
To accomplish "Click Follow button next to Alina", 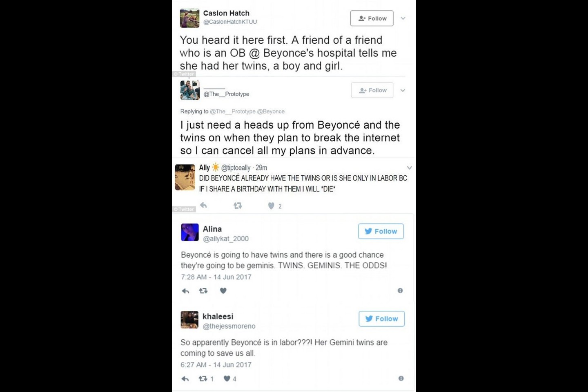I will pos(381,231).
